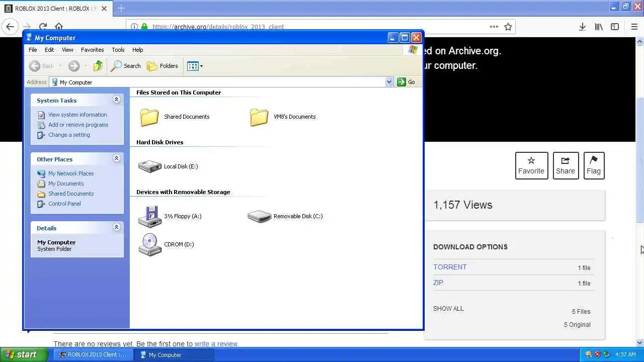Open the Edit menu
Screen dimensions: 644x362
[x=49, y=50]
